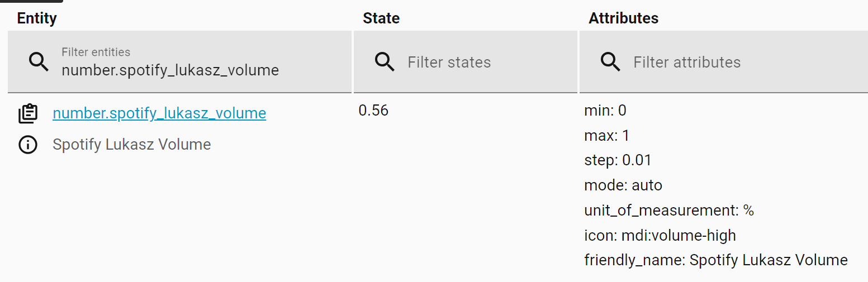Image resolution: width=868 pixels, height=282 pixels.
Task: Click the copy entity ID clipboard icon
Action: [x=28, y=113]
